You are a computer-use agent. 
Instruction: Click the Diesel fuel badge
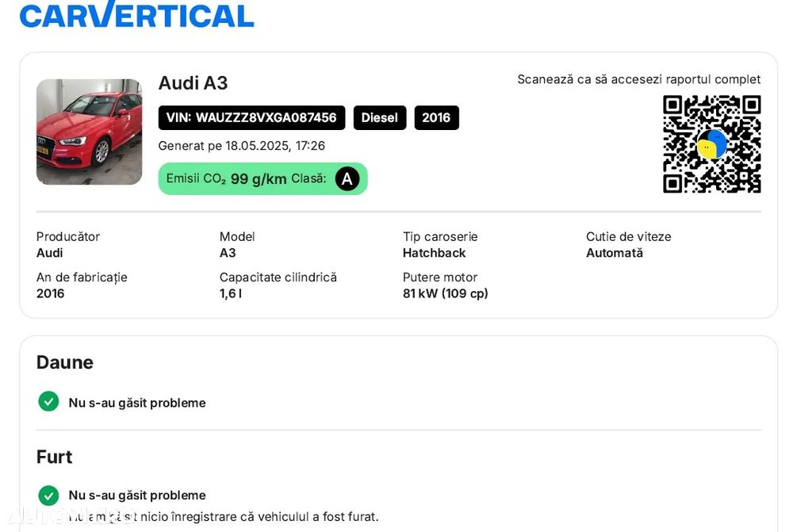379,118
